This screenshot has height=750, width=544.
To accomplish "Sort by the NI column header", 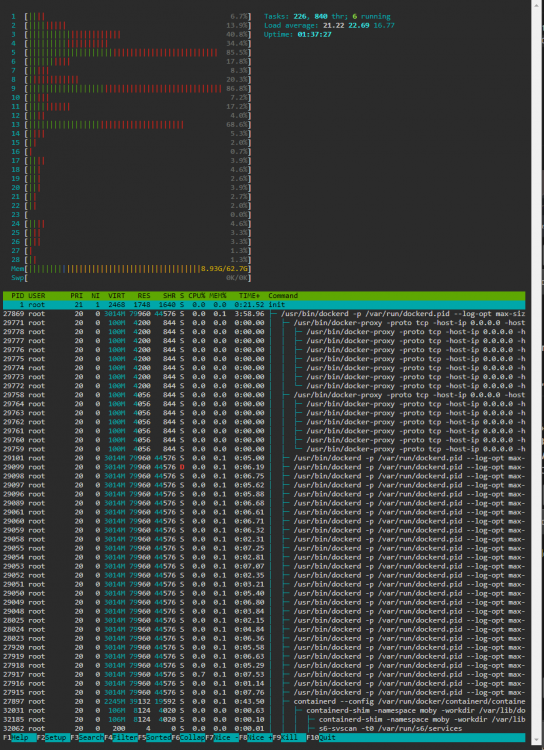I will [95, 296].
